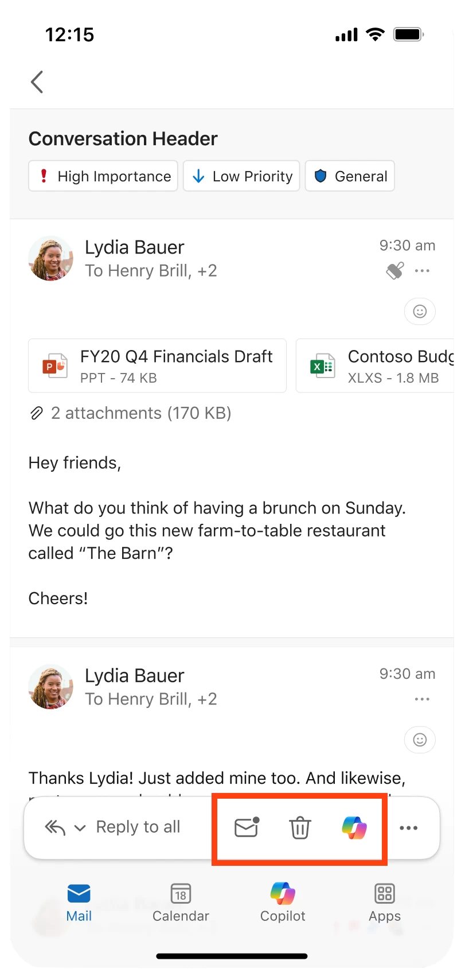Open the Apps tab
Screen dimensions: 469x980
385,903
